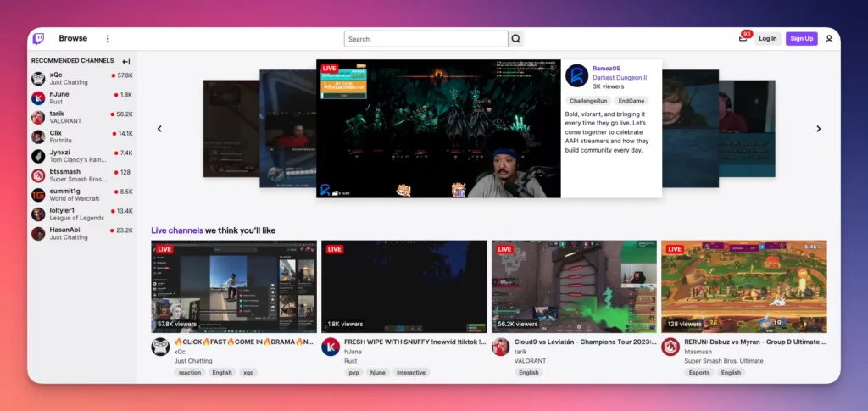Open loltyler1 avatar in sidebar

tap(38, 214)
